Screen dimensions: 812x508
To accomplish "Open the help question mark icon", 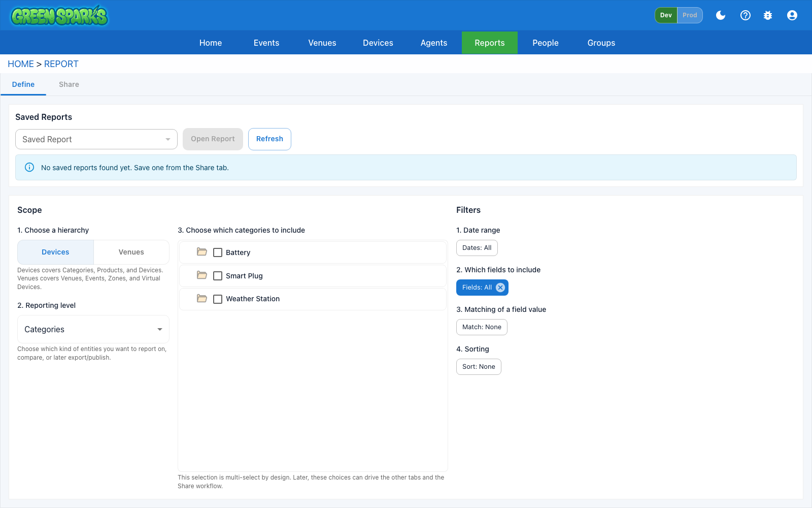I will (746, 15).
